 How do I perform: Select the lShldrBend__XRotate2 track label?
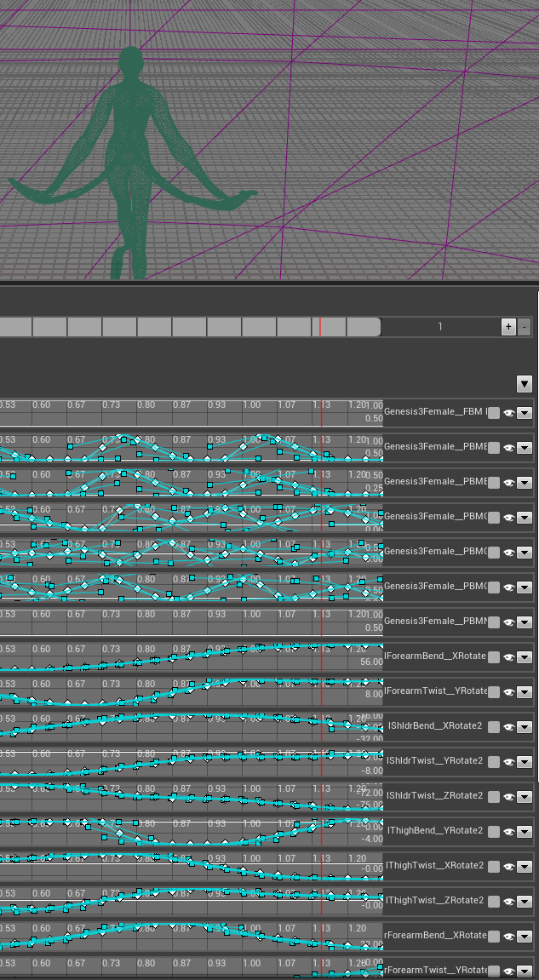pos(435,725)
